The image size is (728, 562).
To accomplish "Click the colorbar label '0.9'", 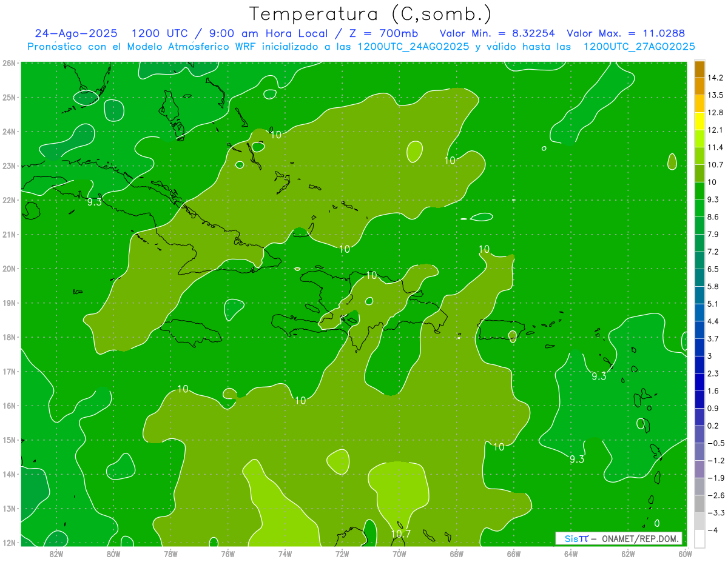I will (x=713, y=408).
